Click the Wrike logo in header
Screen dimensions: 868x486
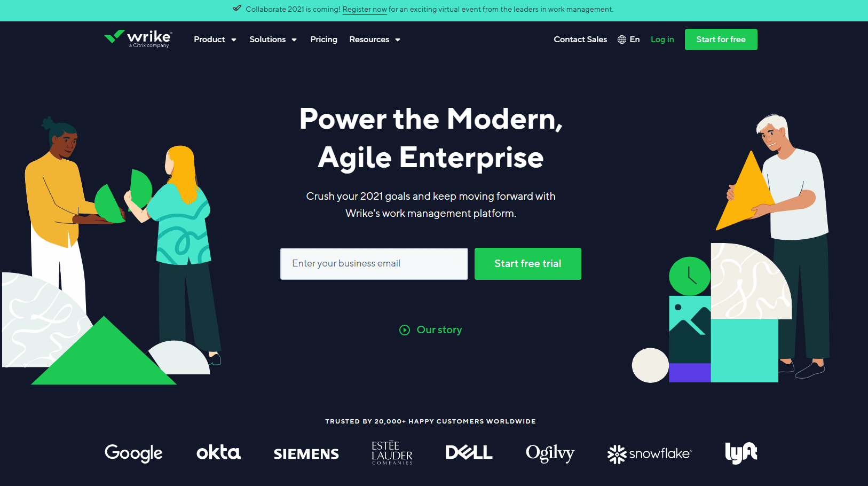138,38
